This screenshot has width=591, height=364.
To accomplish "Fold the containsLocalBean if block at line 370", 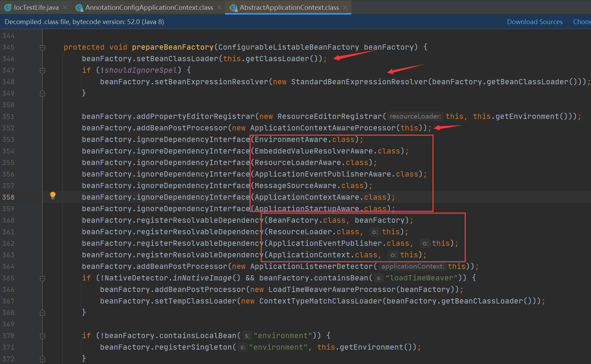I will tap(42, 336).
